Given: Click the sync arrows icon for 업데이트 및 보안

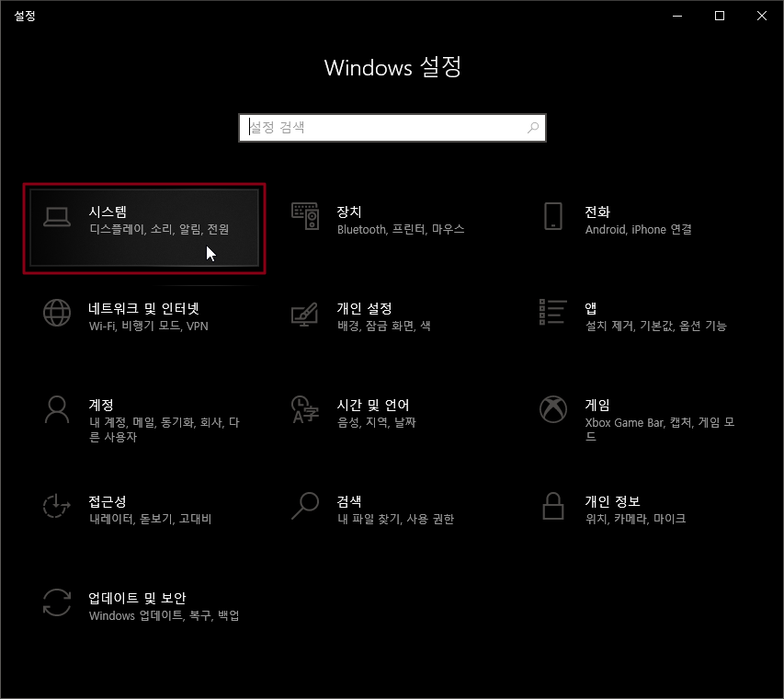Looking at the screenshot, I should [x=56, y=602].
